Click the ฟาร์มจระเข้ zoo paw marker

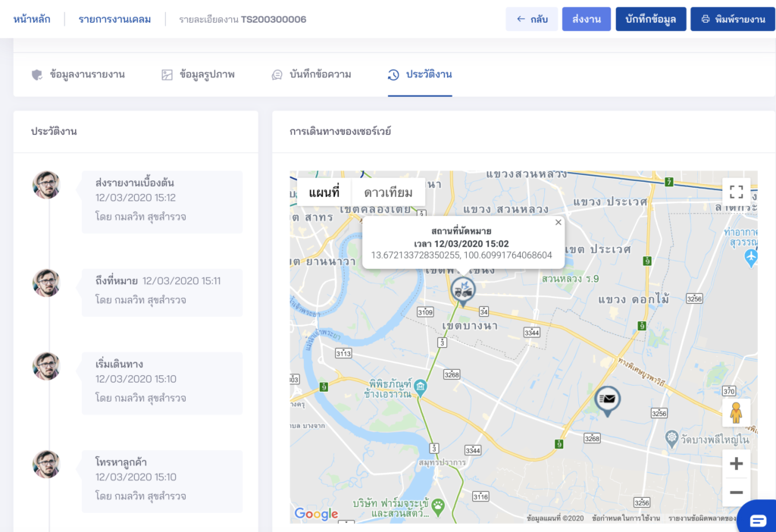pyautogui.click(x=438, y=505)
